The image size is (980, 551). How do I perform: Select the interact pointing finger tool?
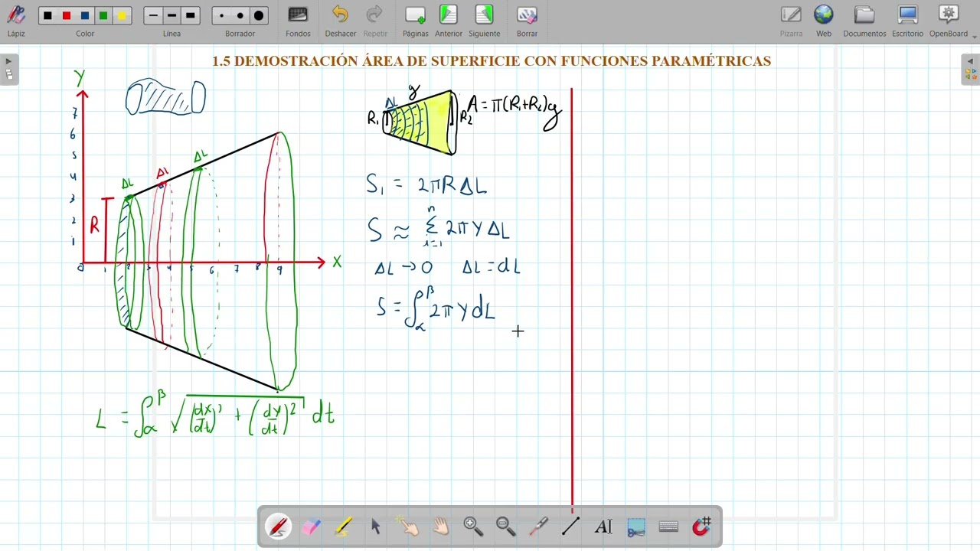(408, 527)
